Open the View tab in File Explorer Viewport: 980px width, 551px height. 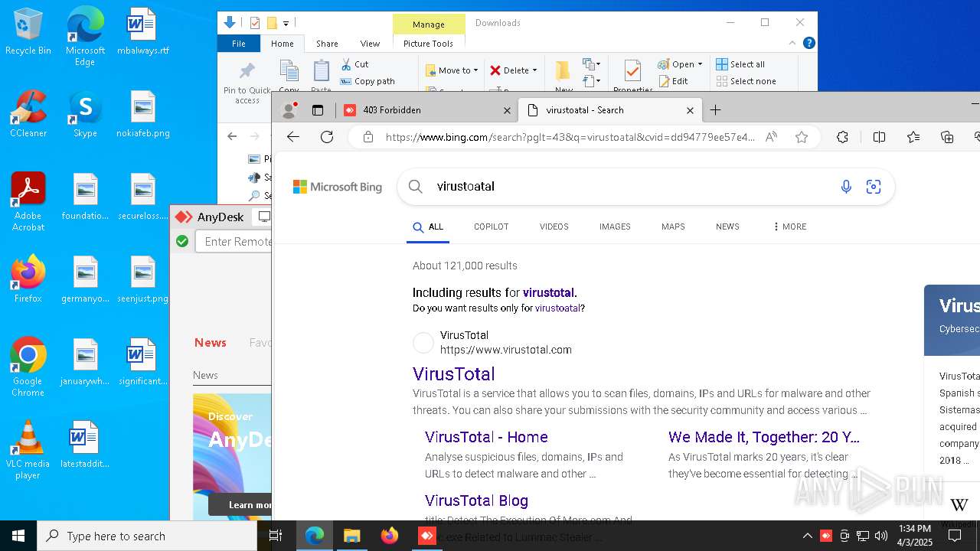tap(370, 44)
